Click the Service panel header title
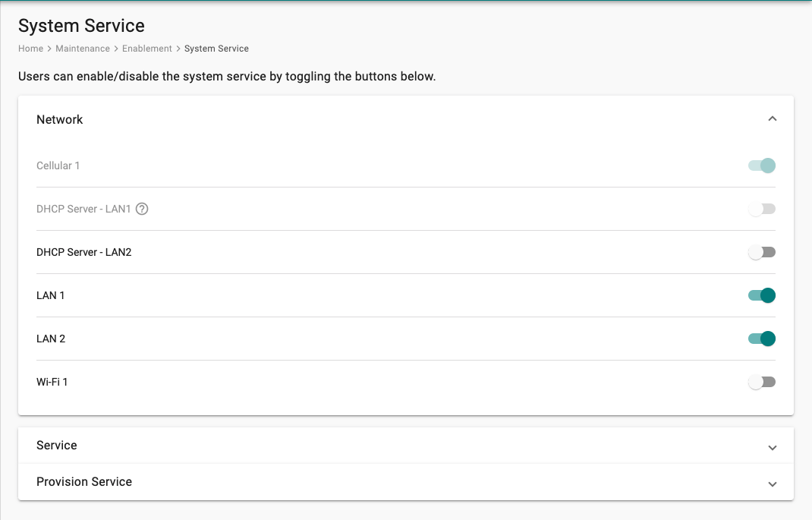 pyautogui.click(x=56, y=446)
